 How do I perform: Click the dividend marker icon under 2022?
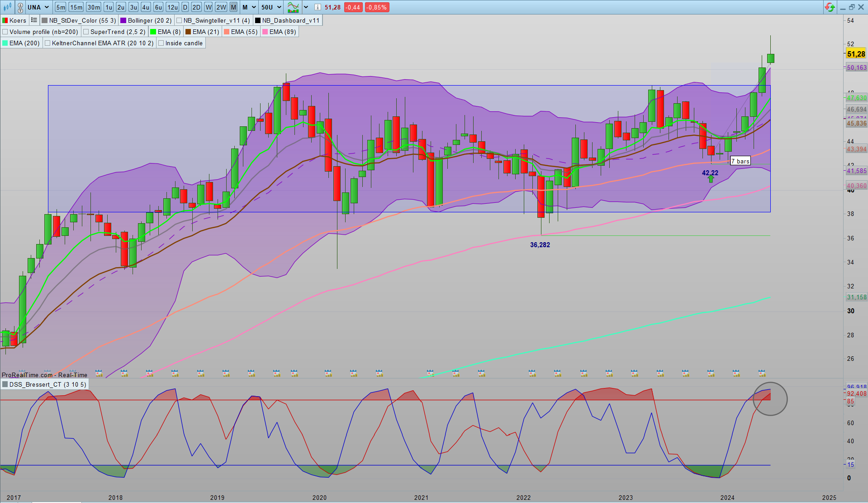tap(532, 373)
